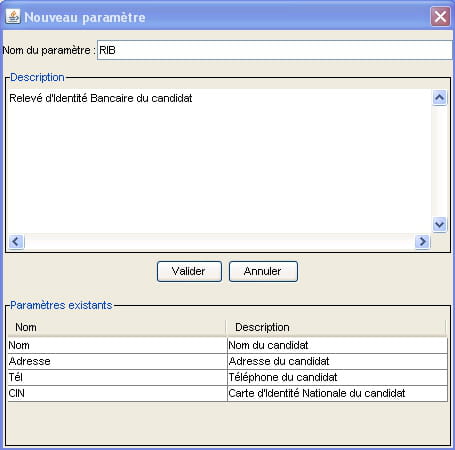
Task: Click the description scroll up arrow
Action: click(x=439, y=98)
